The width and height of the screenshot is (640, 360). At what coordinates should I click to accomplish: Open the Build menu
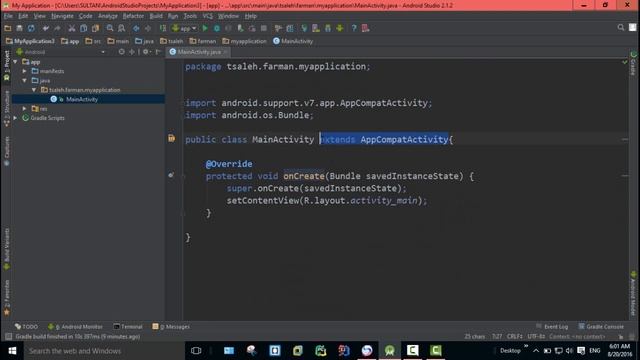pos(156,16)
